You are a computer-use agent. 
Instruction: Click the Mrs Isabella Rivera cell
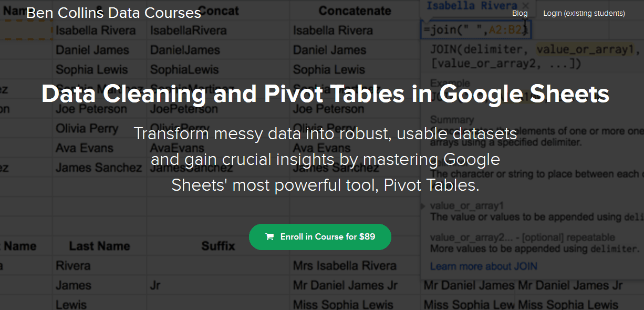pyautogui.click(x=345, y=266)
